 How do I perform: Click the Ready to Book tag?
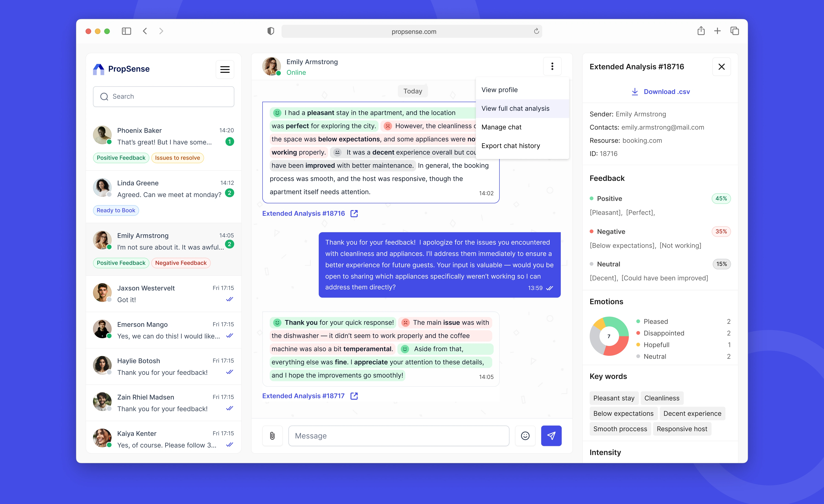coord(116,210)
